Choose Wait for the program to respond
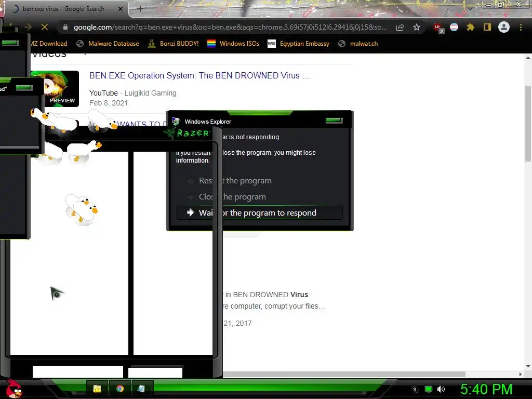Viewport: 532px width, 399px height. click(x=260, y=212)
